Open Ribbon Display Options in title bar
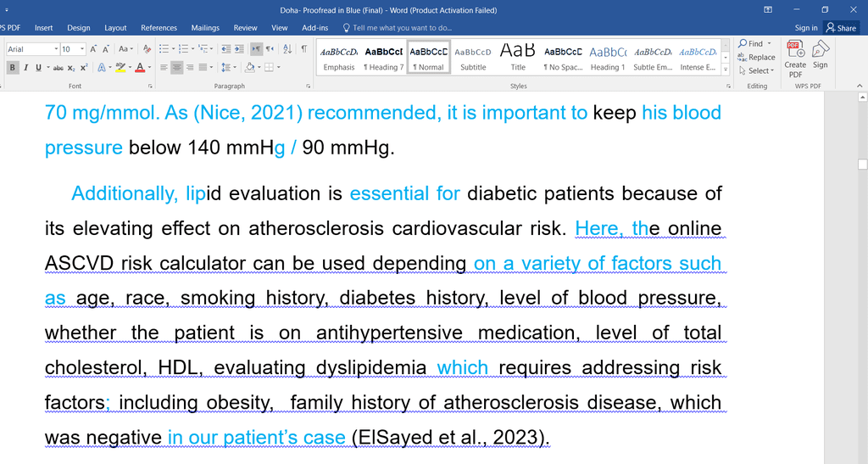This screenshot has width=868, height=464. 768,10
